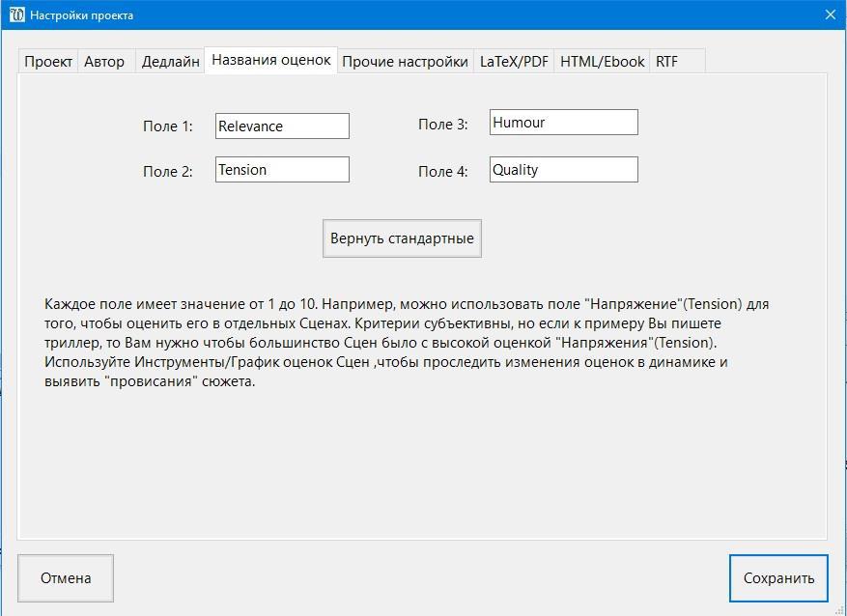Screen dimensions: 847x616
Task: Click the yWriter app icon in title bar
Action: point(16,15)
